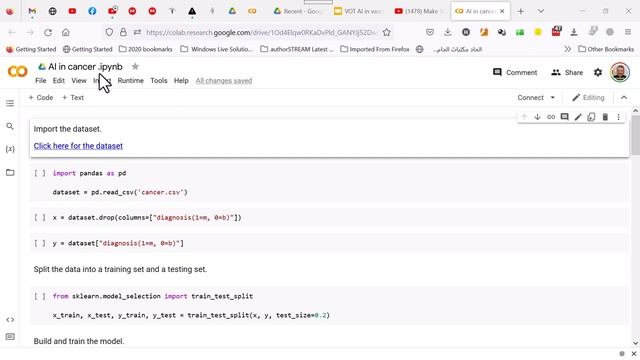The width and height of the screenshot is (640, 360).
Task: Open the Firefox downloads arrow icon
Action: pyautogui.click(x=448, y=33)
